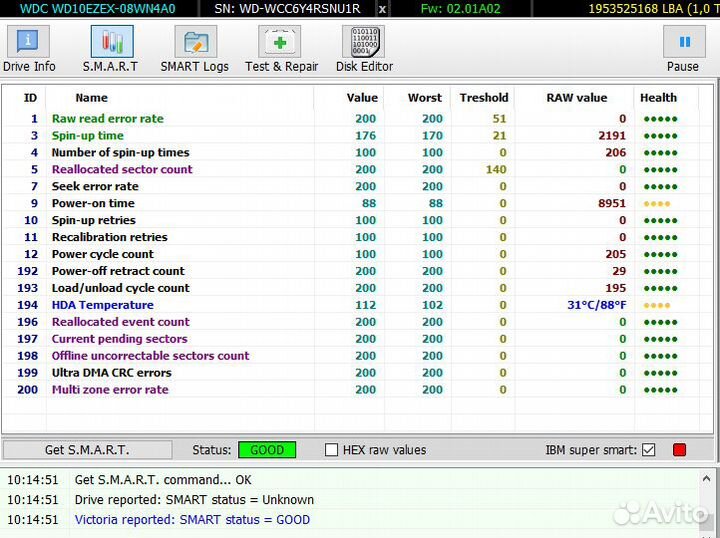Close the serial number tab x
The height and width of the screenshot is (538, 720).
pos(381,9)
